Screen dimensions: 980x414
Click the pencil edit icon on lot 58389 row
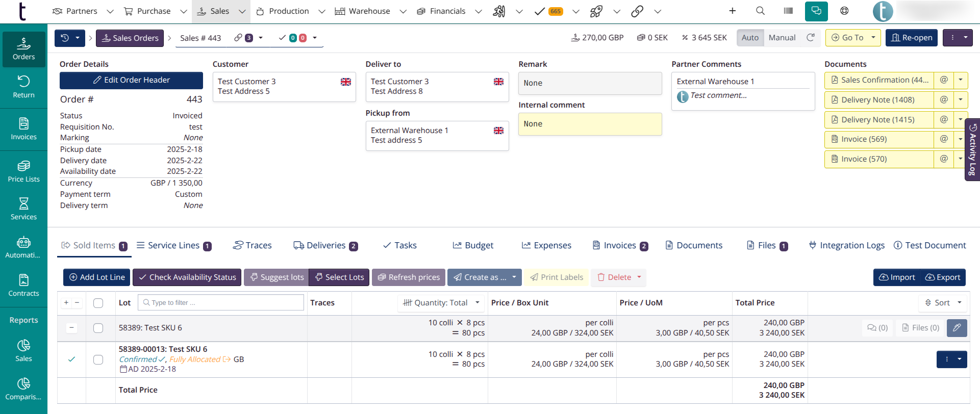(x=957, y=328)
